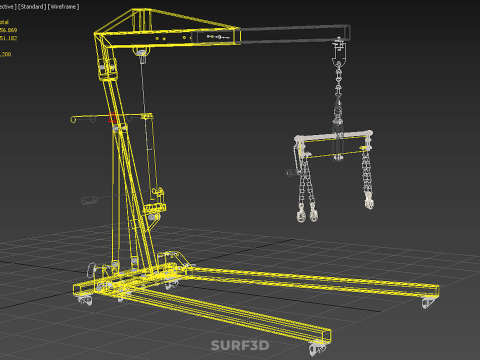Screen dimensions: 480x360
Task: Open the [Wireframe] shading label menu
Action: click(64, 7)
